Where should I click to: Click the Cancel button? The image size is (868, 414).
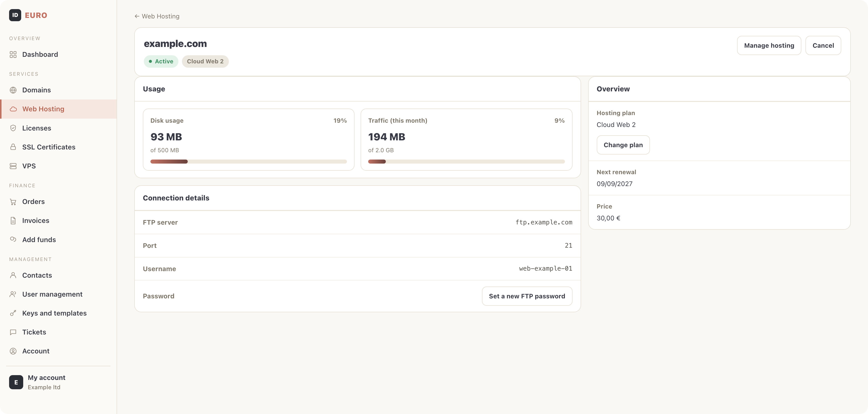click(x=823, y=45)
